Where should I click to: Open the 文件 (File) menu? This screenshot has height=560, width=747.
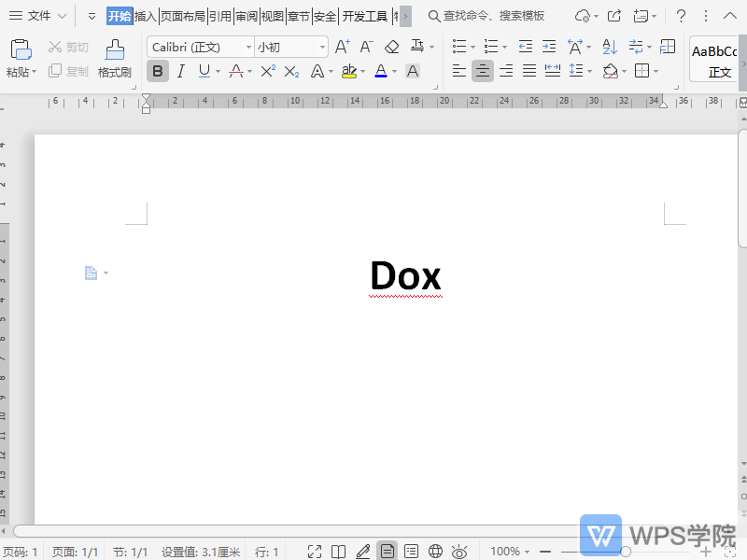(x=39, y=16)
